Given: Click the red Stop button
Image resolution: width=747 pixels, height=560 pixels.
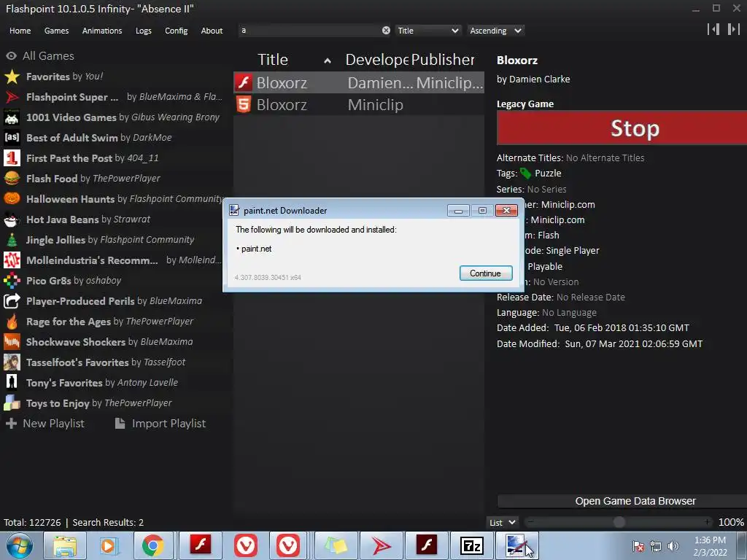Looking at the screenshot, I should point(622,128).
